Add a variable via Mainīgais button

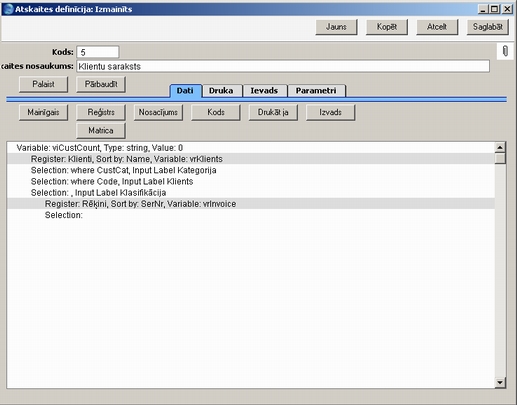coord(43,112)
